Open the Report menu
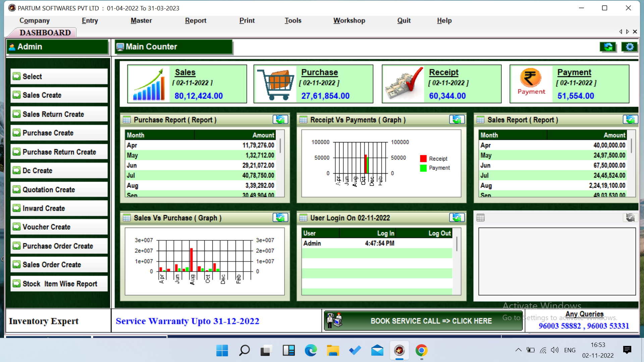644x362 pixels. (x=196, y=20)
